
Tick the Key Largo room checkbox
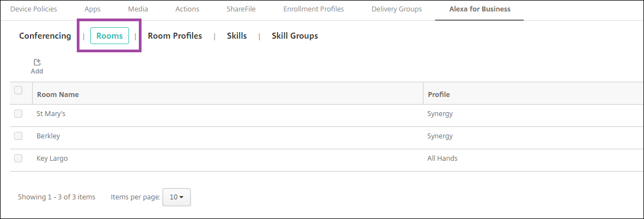[19, 158]
